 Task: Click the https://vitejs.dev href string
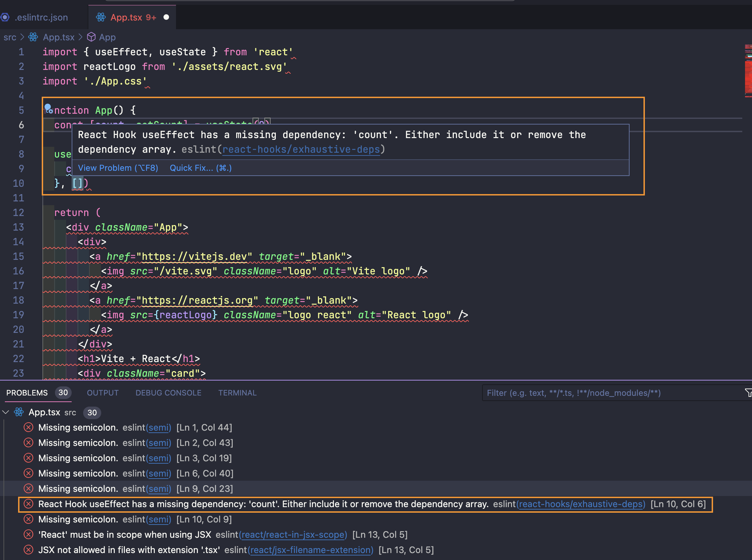tap(194, 257)
